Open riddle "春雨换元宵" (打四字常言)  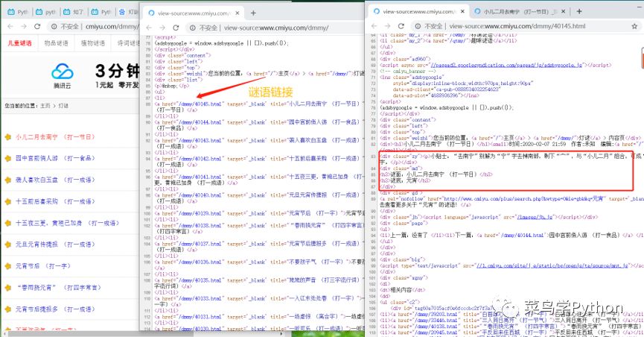[x=58, y=288]
